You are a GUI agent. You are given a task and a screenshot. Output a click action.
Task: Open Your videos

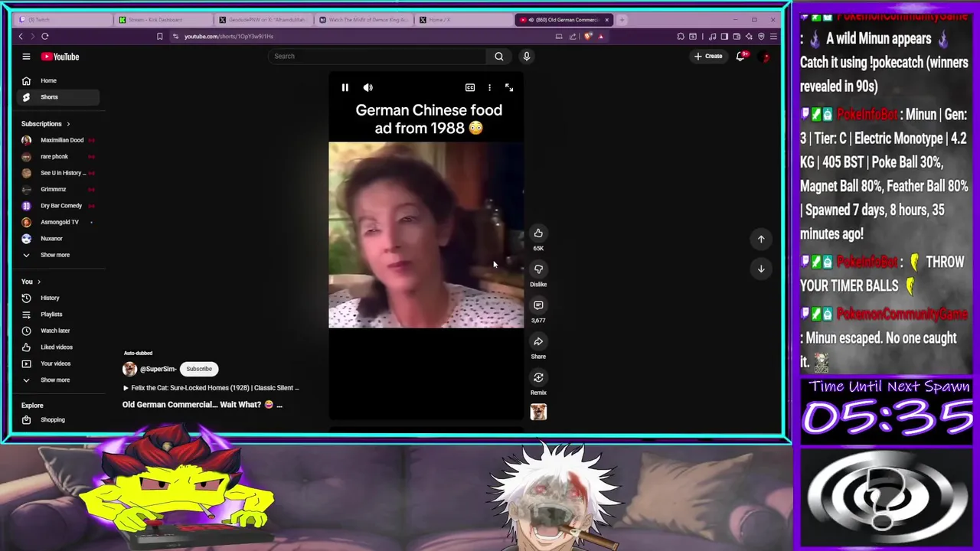pyautogui.click(x=57, y=364)
